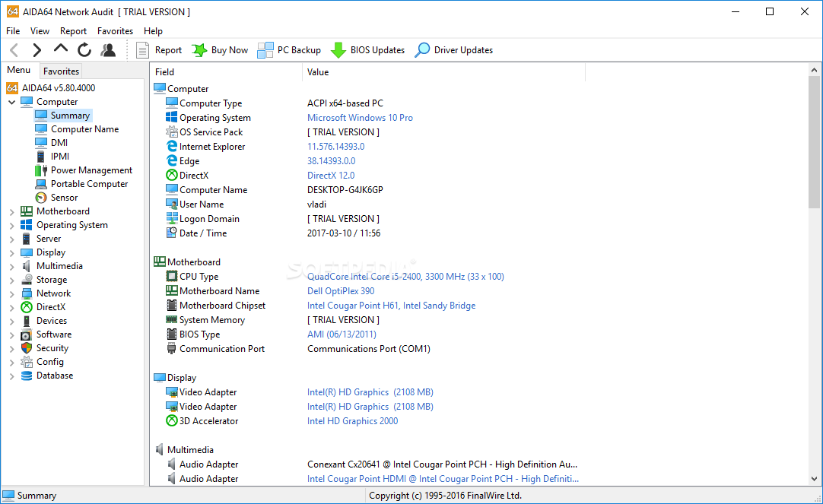
Task: Click the Date / Time clock icon
Action: tap(172, 233)
